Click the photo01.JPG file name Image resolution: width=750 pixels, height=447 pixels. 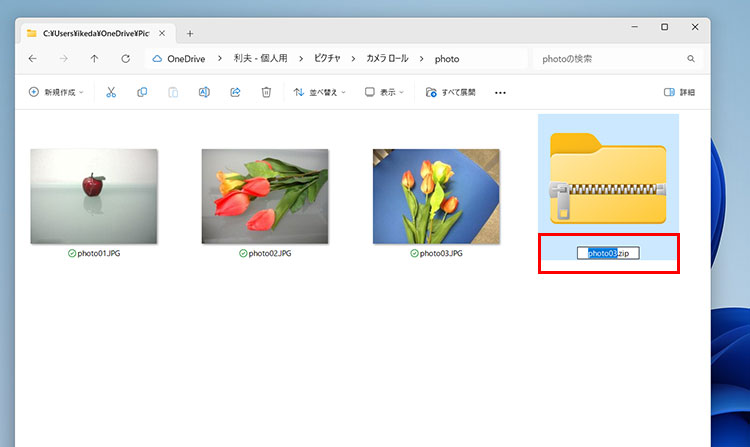(x=99, y=253)
